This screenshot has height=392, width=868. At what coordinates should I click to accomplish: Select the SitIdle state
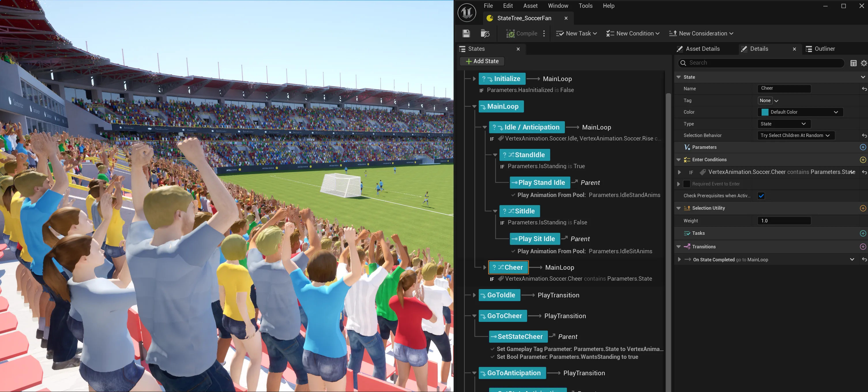pyautogui.click(x=520, y=211)
